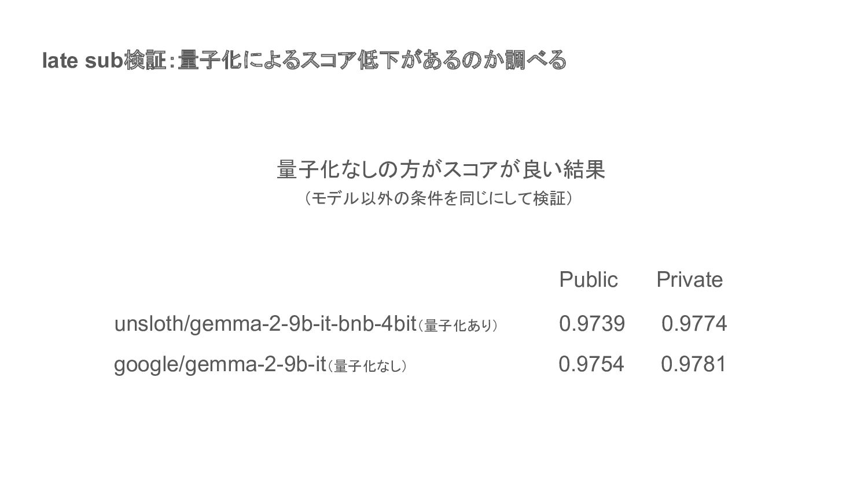The width and height of the screenshot is (868, 488).
Task: Click the words "late sub" in title
Action: tap(82, 61)
